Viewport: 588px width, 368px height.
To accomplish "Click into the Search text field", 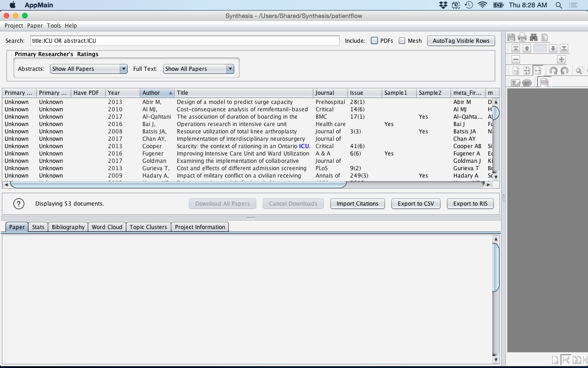I will 185,40.
